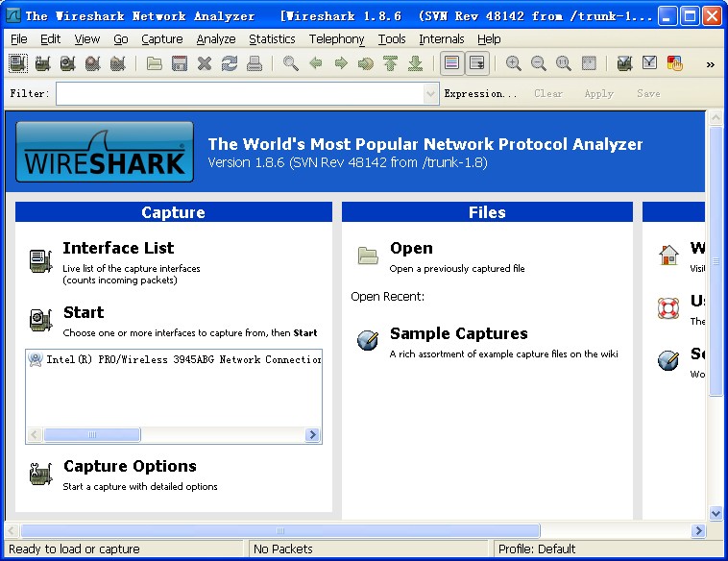Open the Tools menu
The height and width of the screenshot is (561, 728).
pos(392,39)
